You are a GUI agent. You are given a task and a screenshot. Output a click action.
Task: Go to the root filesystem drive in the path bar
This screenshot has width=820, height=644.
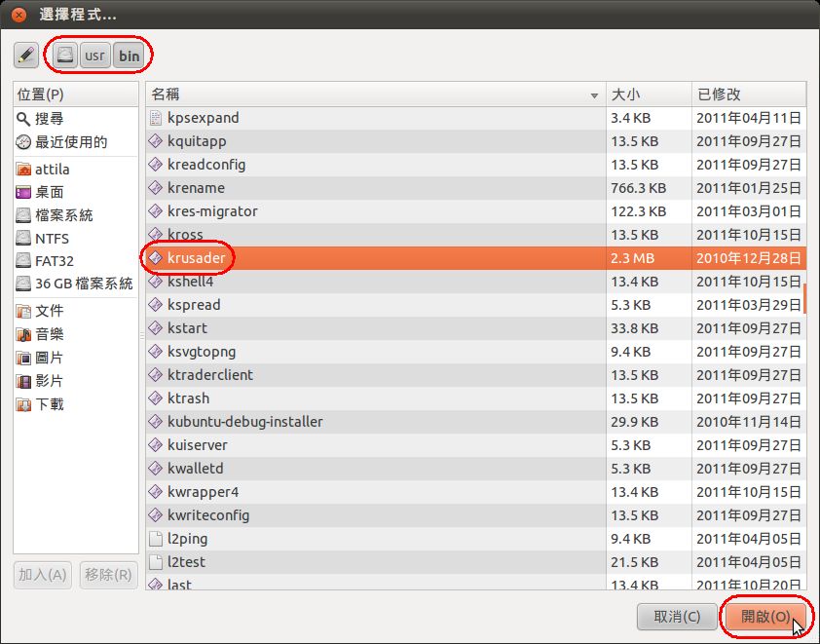(65, 56)
